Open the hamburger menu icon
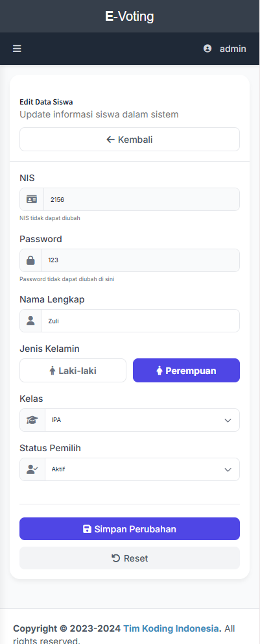260x644 pixels. 17,49
